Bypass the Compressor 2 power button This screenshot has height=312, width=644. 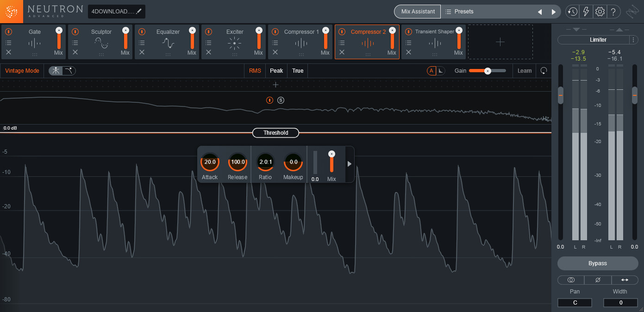click(342, 32)
